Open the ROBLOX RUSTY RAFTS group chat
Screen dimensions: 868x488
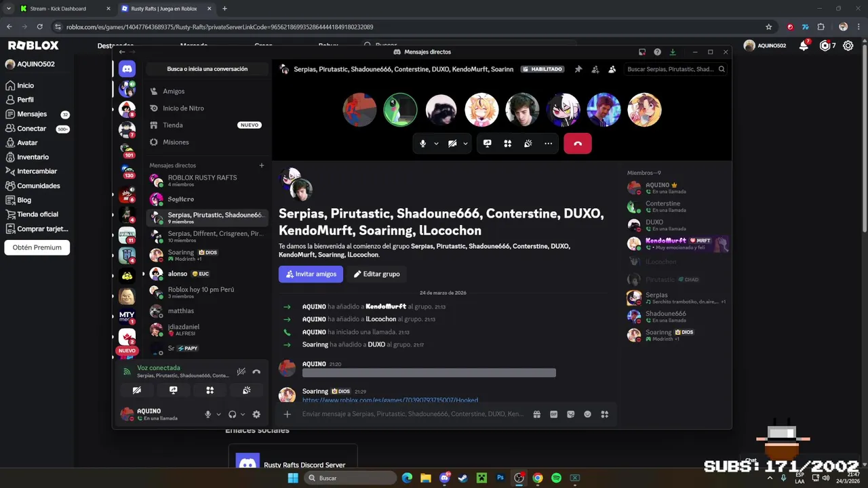pyautogui.click(x=205, y=180)
